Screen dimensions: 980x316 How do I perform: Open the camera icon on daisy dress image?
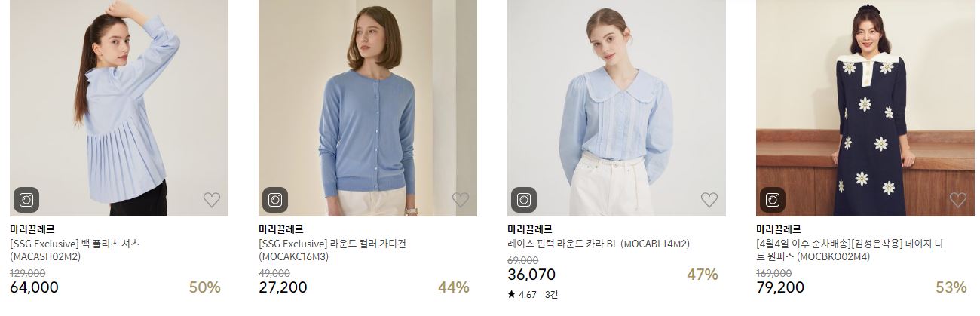coord(773,200)
